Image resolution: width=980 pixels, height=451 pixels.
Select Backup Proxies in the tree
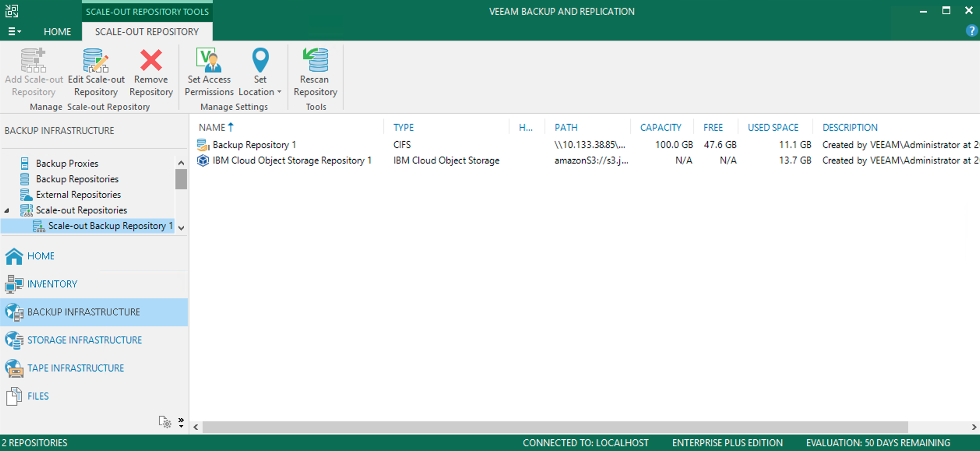(x=67, y=164)
